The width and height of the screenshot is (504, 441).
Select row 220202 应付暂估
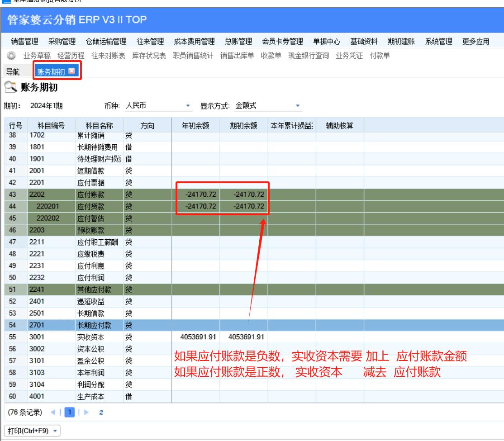pos(254,218)
